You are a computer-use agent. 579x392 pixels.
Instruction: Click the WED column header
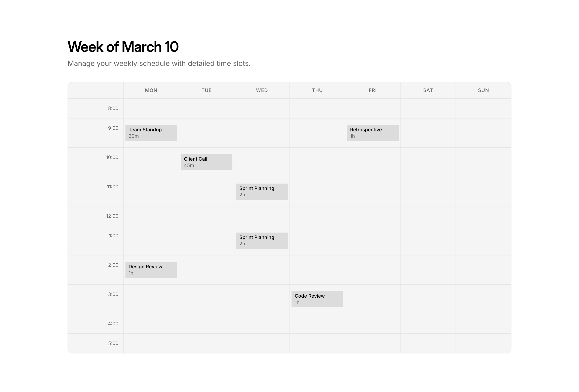(x=262, y=90)
